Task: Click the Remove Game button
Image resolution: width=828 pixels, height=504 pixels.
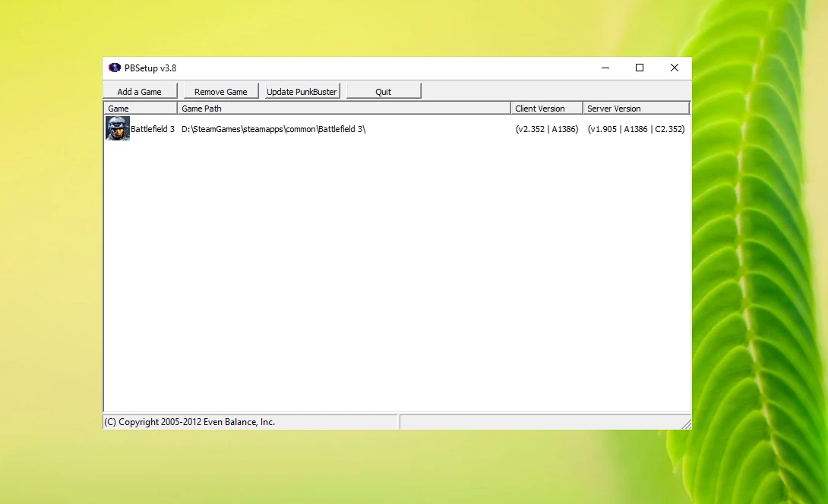Action: (221, 91)
